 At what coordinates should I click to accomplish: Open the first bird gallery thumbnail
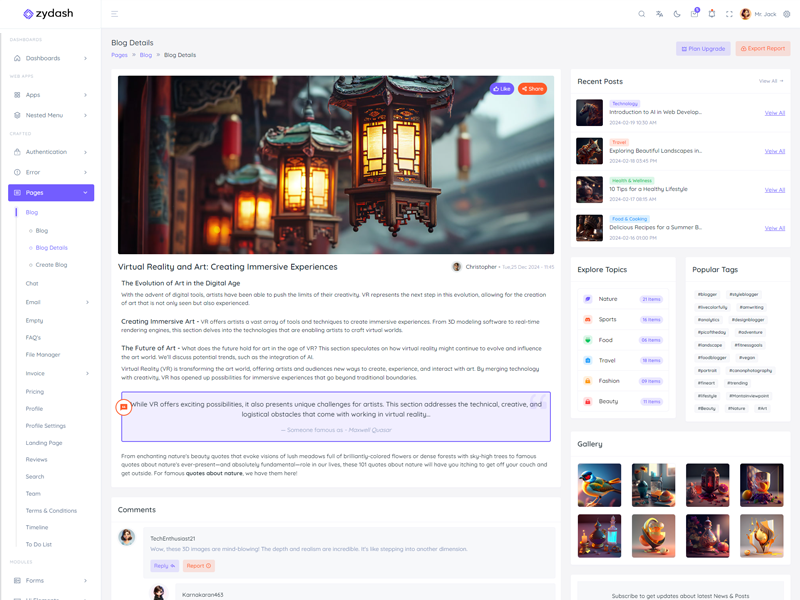coord(599,485)
